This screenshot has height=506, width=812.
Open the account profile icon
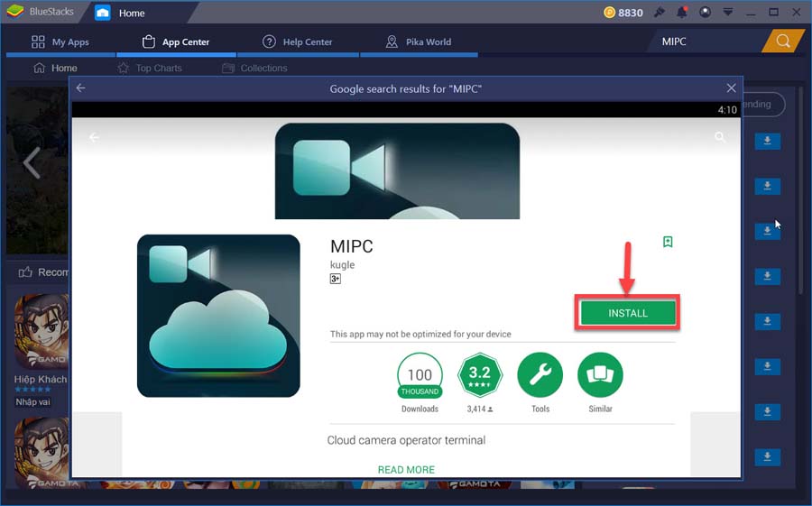point(705,12)
